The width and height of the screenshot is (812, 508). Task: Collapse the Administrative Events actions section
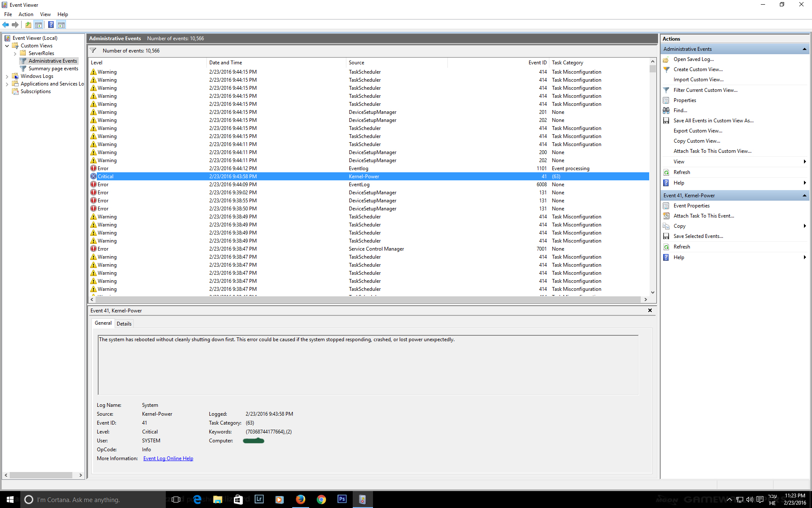click(804, 49)
